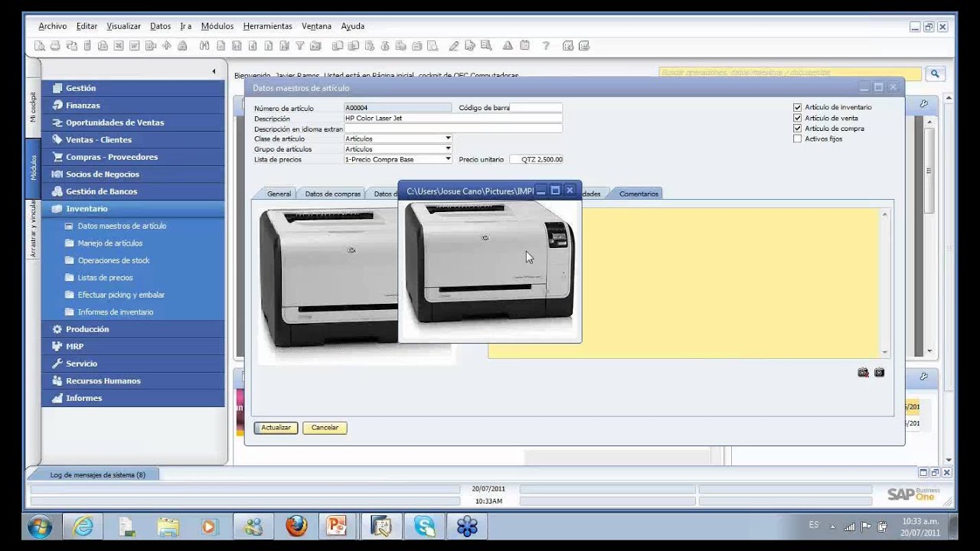Open Listas de precios in sidebar
The height and width of the screenshot is (551, 980).
[x=105, y=278]
